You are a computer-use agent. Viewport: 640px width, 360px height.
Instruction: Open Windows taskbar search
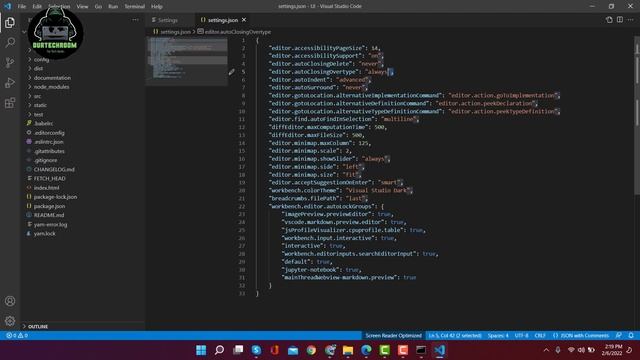(x=219, y=350)
